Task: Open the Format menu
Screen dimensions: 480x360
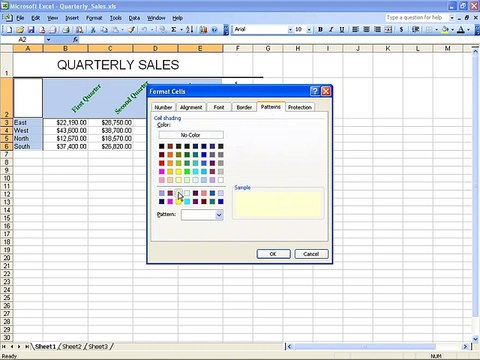Action: pos(94,18)
